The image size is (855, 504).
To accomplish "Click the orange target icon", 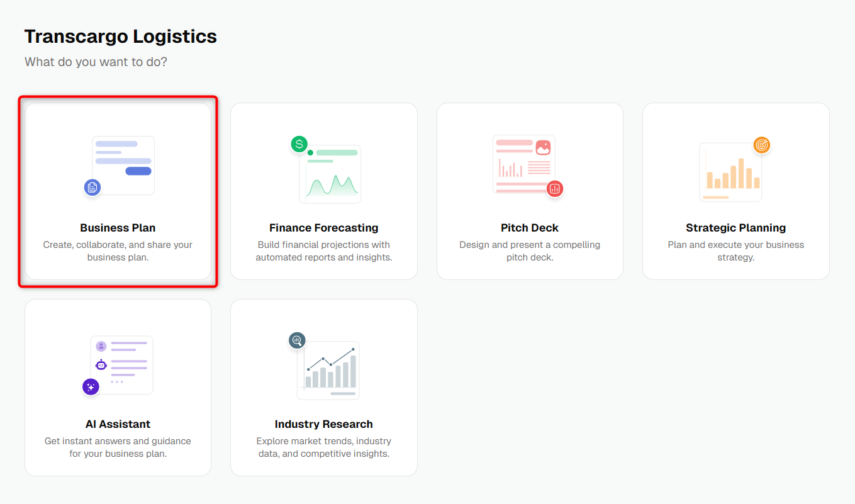I will pyautogui.click(x=762, y=145).
